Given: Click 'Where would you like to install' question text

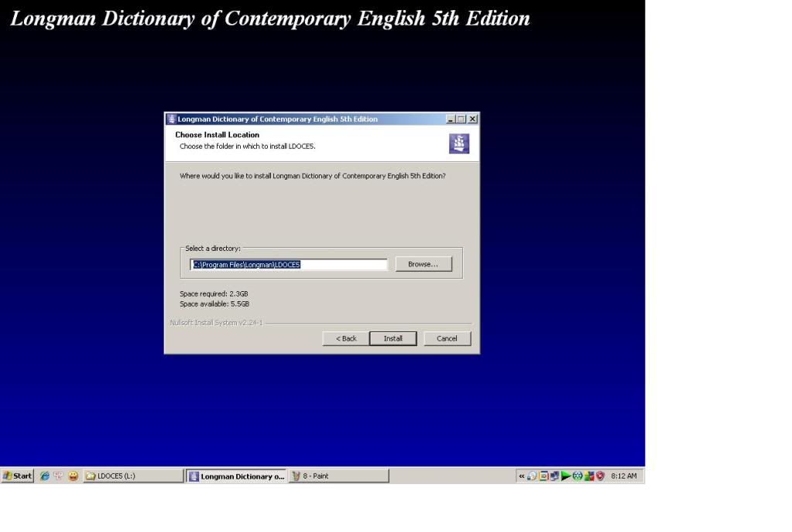Looking at the screenshot, I should [x=313, y=177].
